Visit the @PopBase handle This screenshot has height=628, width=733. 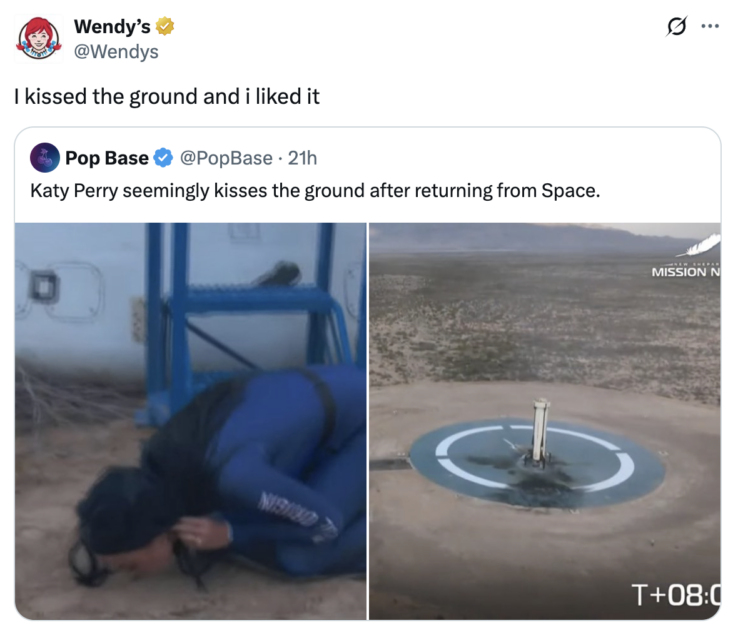point(226,158)
